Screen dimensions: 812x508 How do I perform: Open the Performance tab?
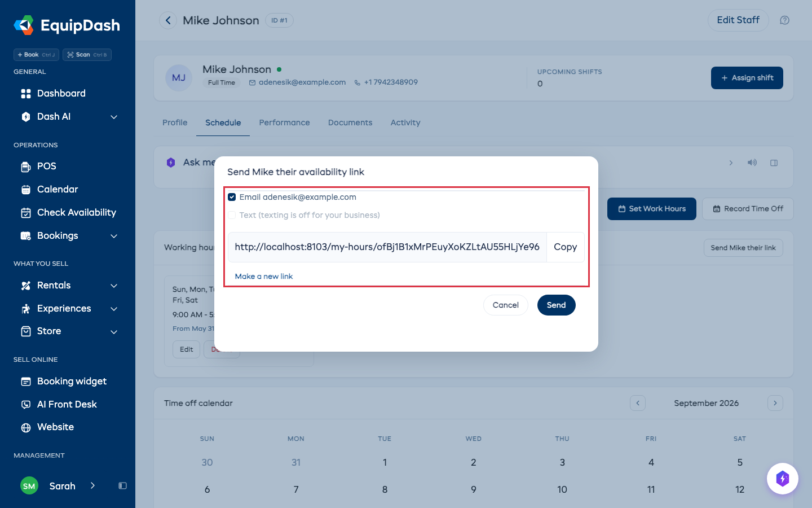pyautogui.click(x=285, y=122)
